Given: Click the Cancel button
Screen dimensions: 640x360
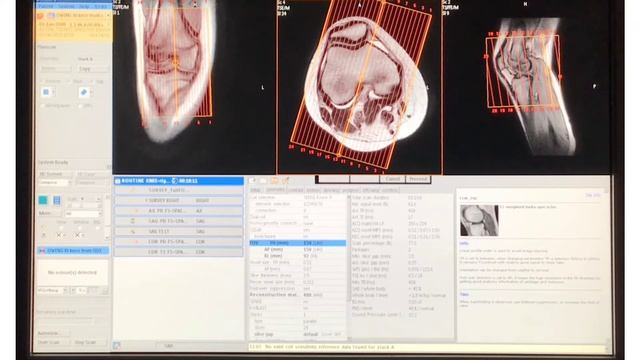Looking at the screenshot, I should tap(392, 179).
